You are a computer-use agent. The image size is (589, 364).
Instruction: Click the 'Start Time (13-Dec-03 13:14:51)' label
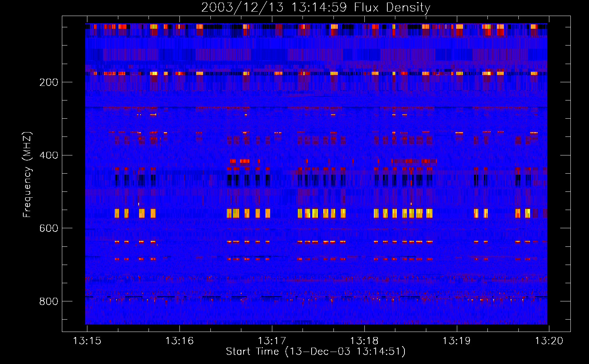click(x=316, y=351)
